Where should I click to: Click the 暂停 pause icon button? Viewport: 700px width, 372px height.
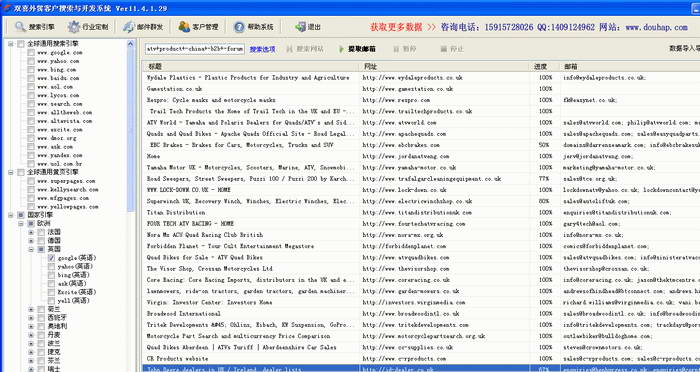[x=404, y=49]
